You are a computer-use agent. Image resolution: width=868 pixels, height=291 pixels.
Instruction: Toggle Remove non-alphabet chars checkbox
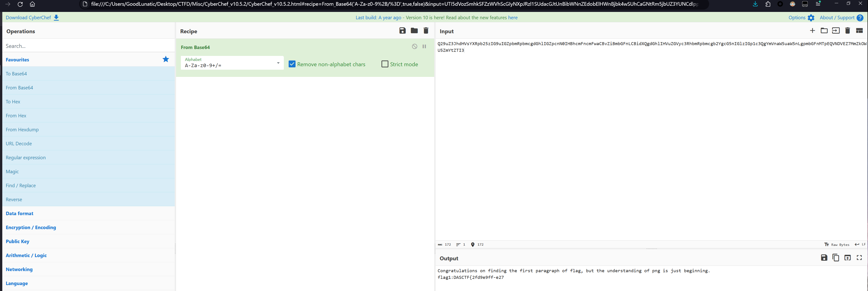[x=292, y=64]
